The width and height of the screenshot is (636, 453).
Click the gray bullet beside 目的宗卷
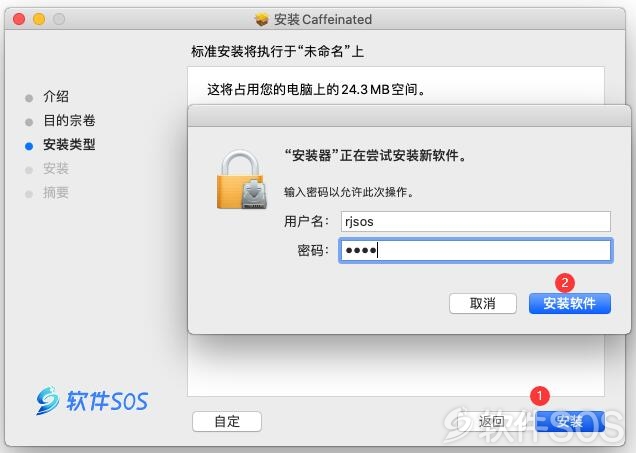29,122
